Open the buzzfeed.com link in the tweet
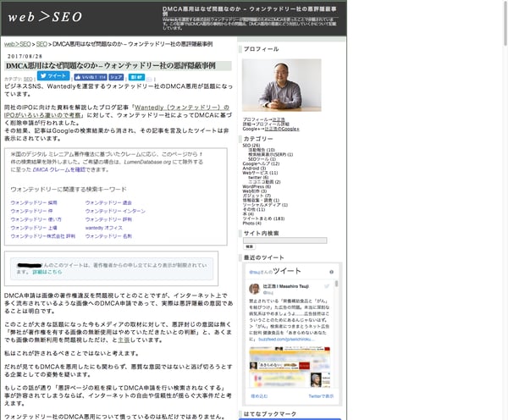Screen dimensions: 508x420 pyautogui.click(x=287, y=340)
